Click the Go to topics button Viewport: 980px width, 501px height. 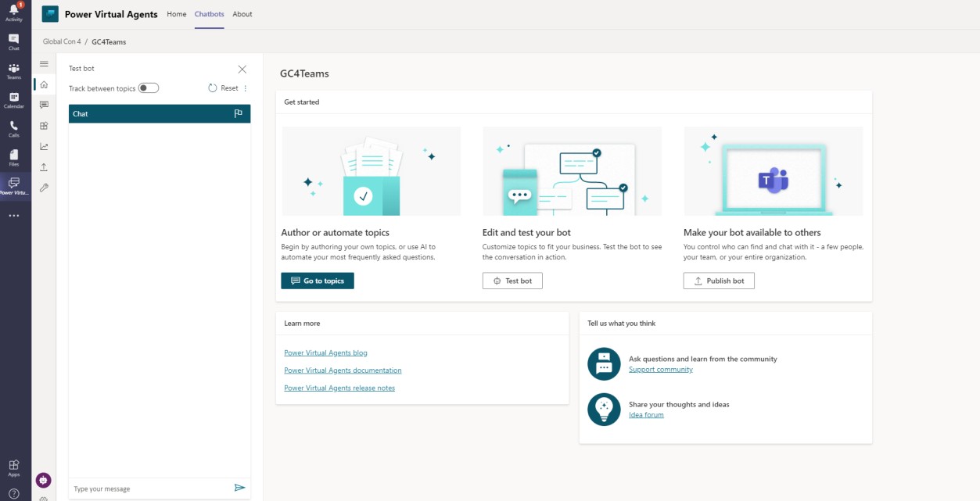(318, 281)
